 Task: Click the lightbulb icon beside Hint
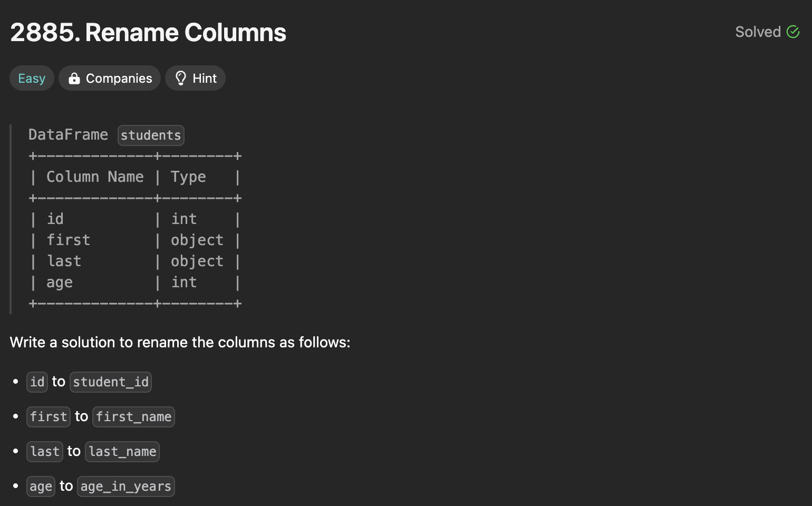coord(181,79)
